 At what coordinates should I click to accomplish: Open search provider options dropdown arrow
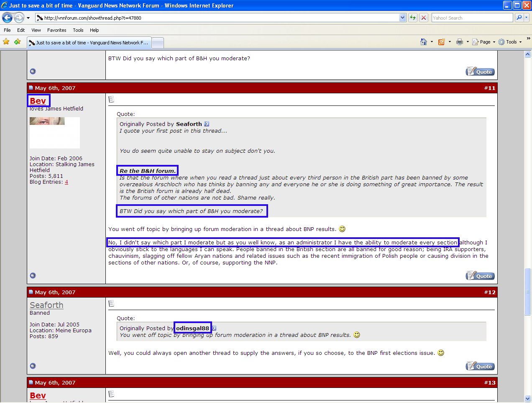click(527, 18)
